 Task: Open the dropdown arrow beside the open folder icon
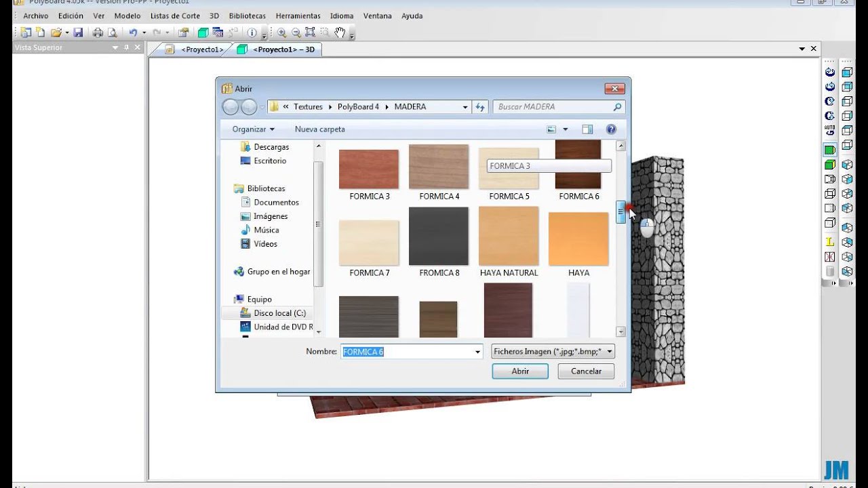click(x=66, y=33)
